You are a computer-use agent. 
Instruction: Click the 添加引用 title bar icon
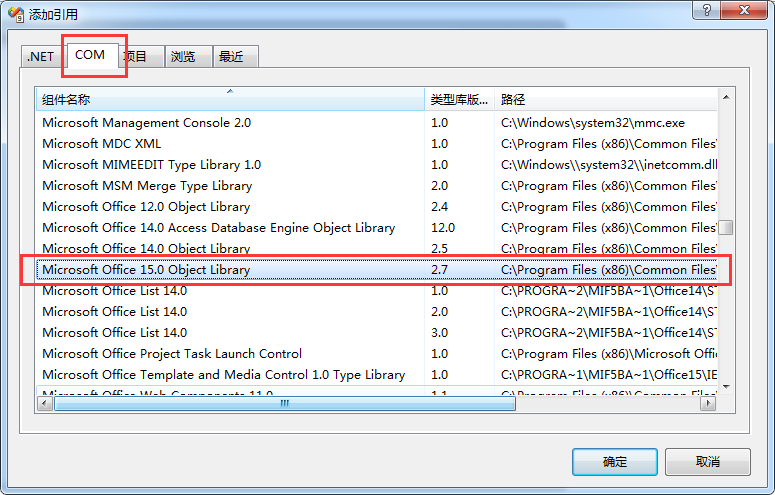click(x=16, y=14)
